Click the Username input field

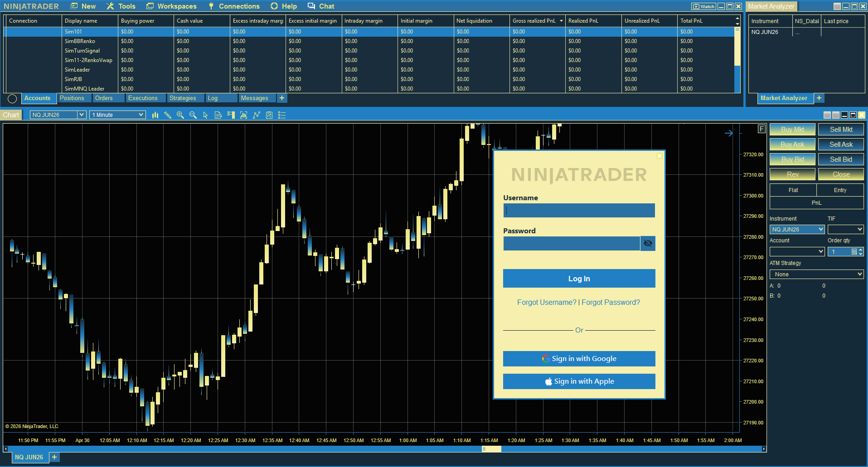point(579,210)
